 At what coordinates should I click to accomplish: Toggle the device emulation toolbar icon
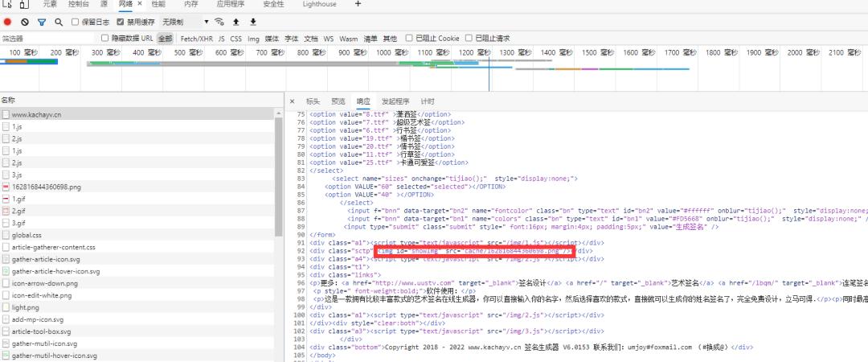[x=24, y=5]
